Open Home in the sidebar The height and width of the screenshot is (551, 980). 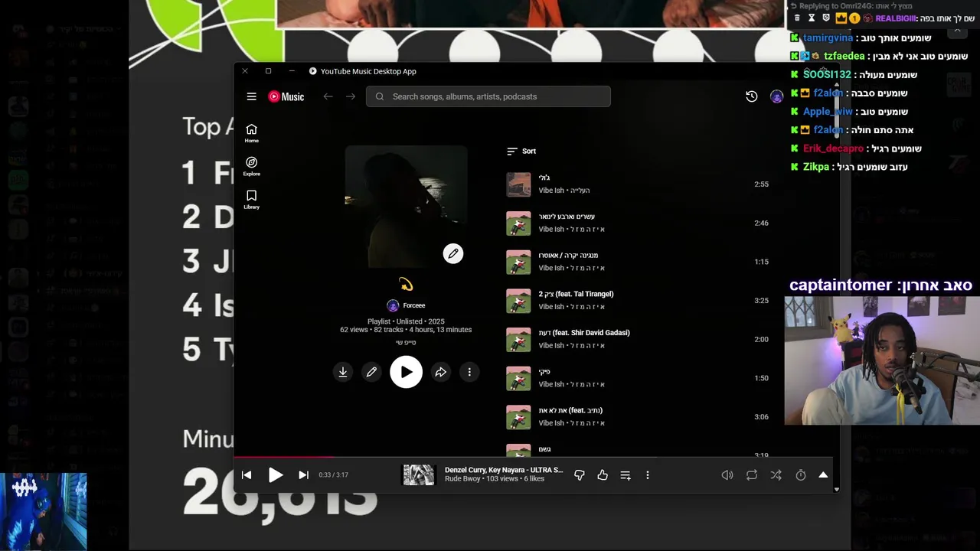(251, 133)
